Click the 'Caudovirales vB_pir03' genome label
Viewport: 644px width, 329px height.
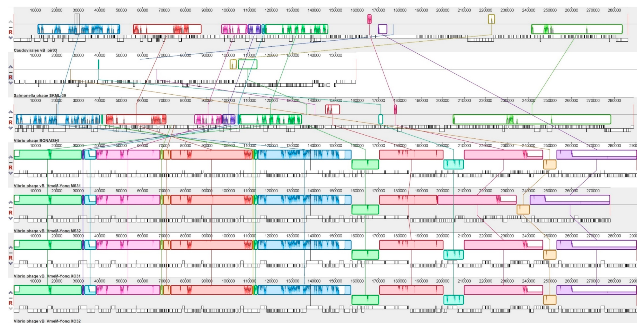coord(35,50)
